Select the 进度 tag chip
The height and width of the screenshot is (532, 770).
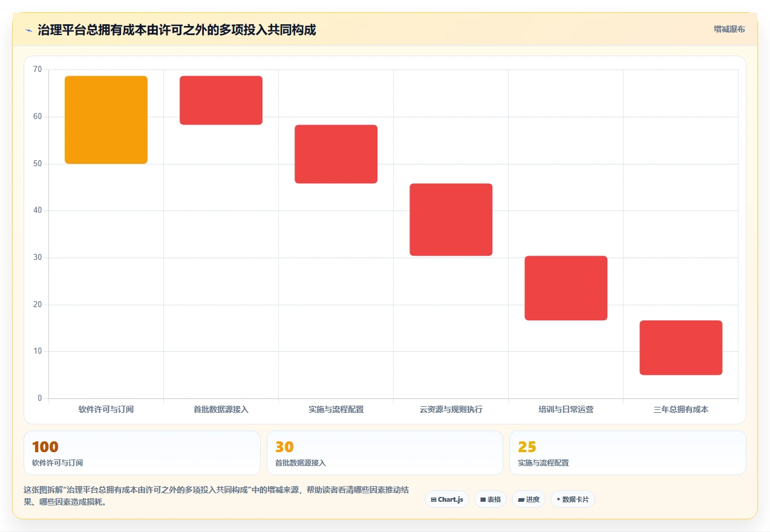529,499
